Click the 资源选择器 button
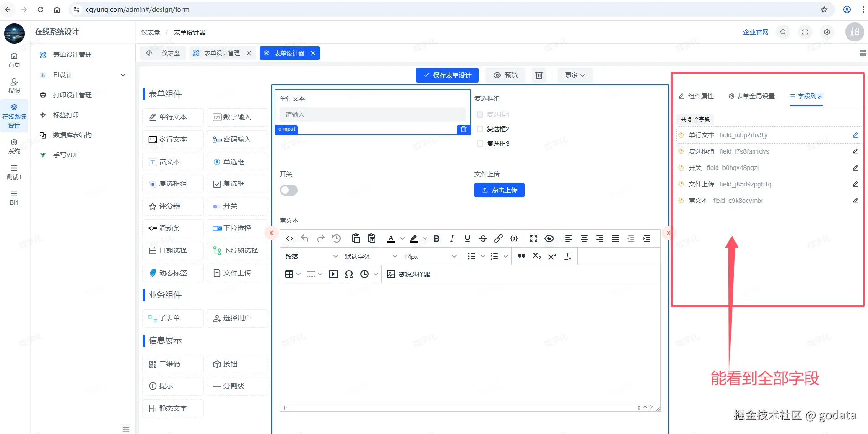 [409, 274]
